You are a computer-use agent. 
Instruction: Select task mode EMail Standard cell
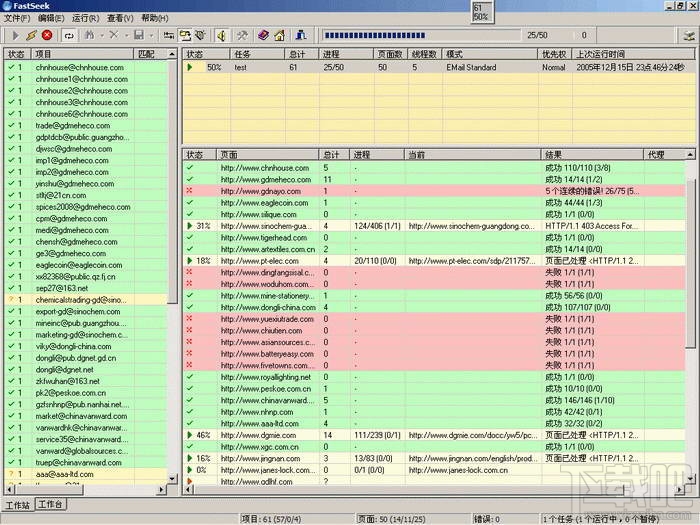[x=471, y=67]
